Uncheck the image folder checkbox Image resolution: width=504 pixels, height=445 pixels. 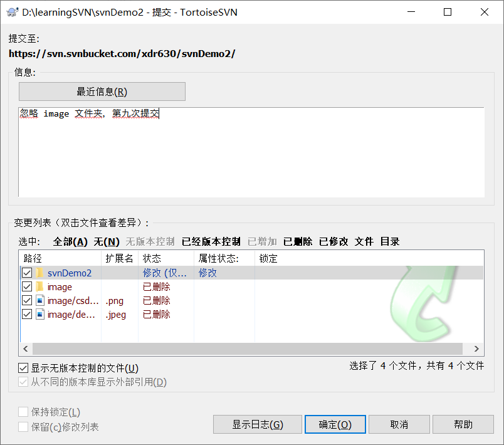point(26,286)
